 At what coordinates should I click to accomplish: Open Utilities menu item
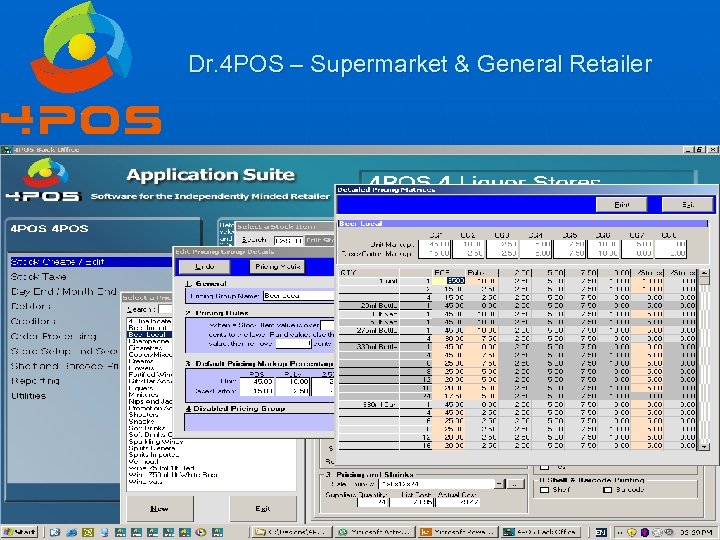[x=28, y=396]
